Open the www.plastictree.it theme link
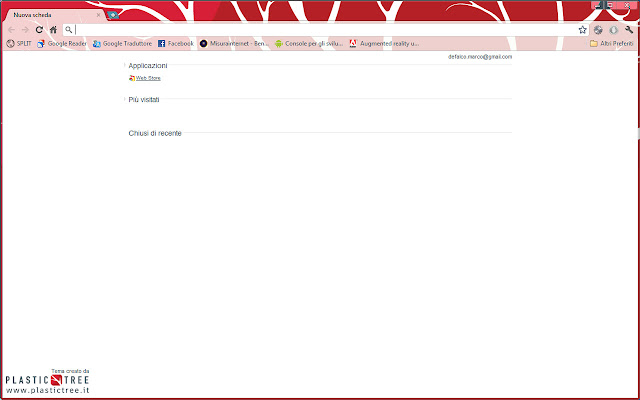 pyautogui.click(x=47, y=391)
